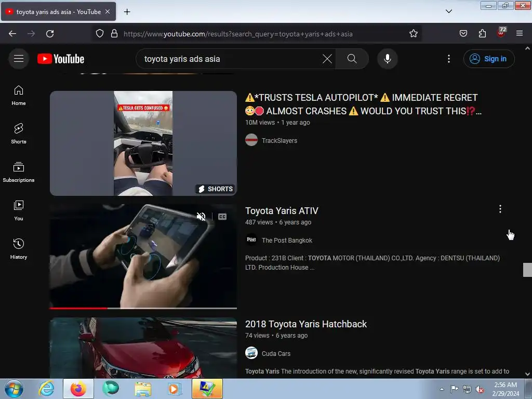Open Action Center flag tray icon

454,389
